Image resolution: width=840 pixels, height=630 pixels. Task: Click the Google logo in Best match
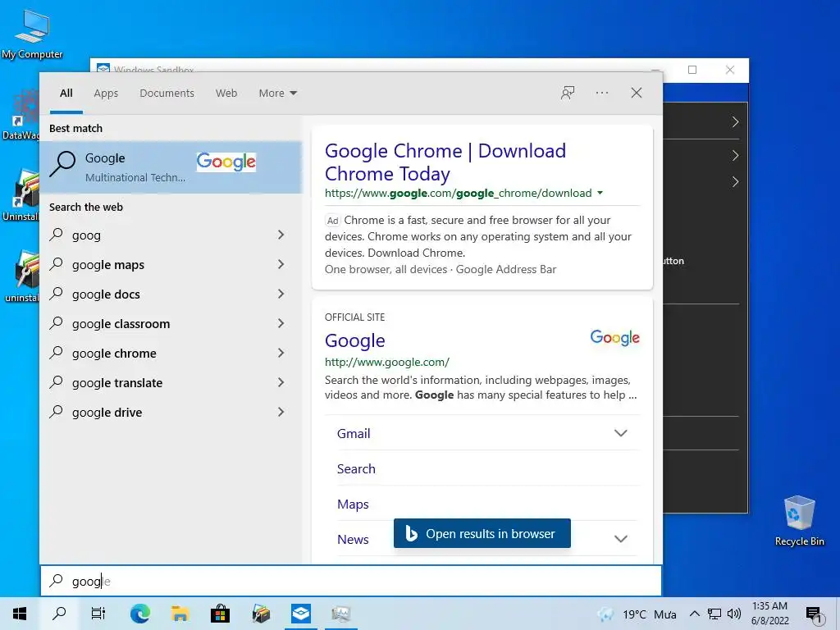tap(226, 162)
